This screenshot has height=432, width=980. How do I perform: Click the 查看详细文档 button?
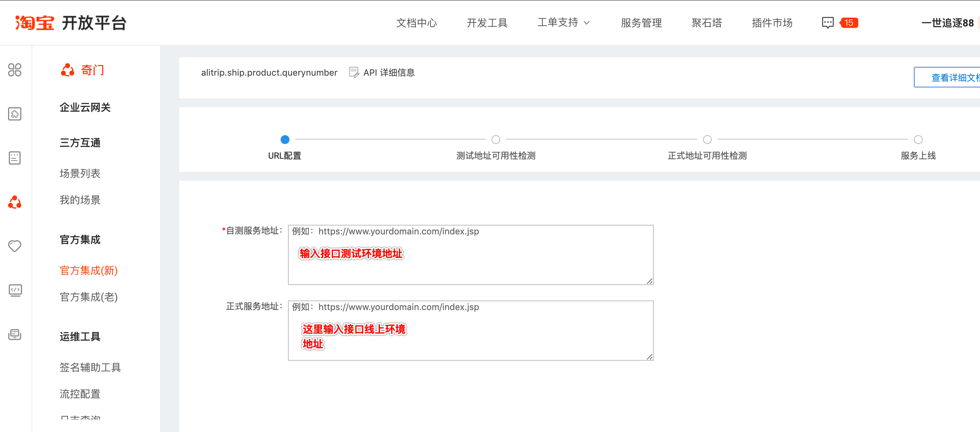(x=951, y=78)
